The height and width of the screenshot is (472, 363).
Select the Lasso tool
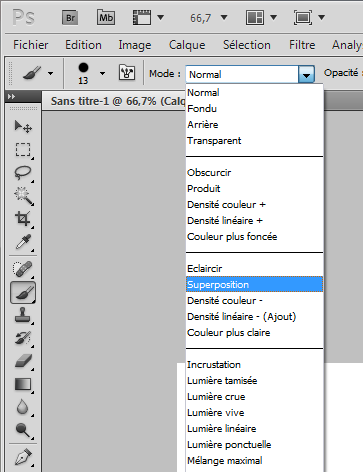[x=23, y=173]
